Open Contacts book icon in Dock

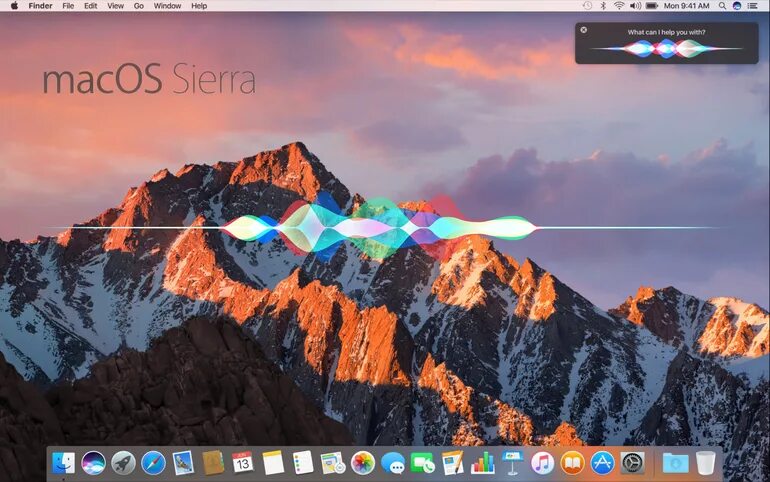[213, 463]
